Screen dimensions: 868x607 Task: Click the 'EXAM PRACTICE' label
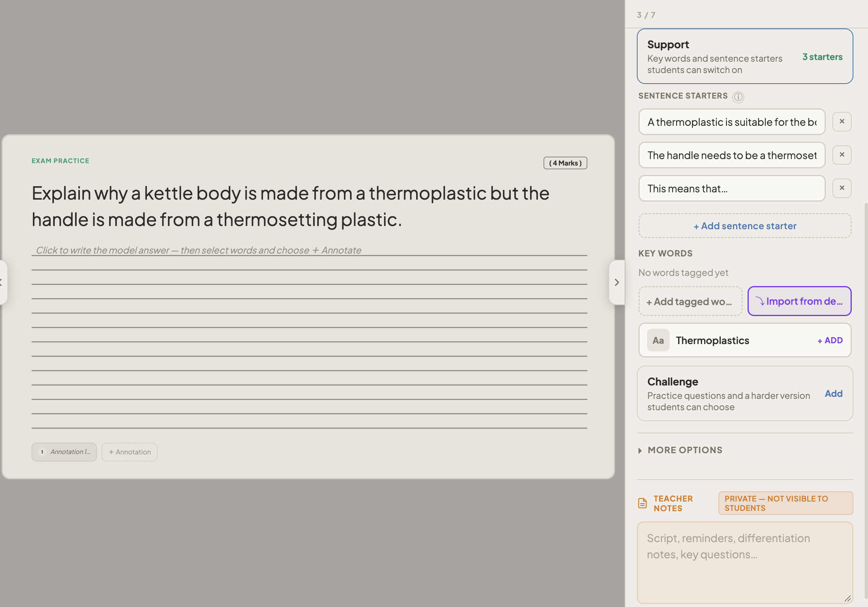click(60, 161)
